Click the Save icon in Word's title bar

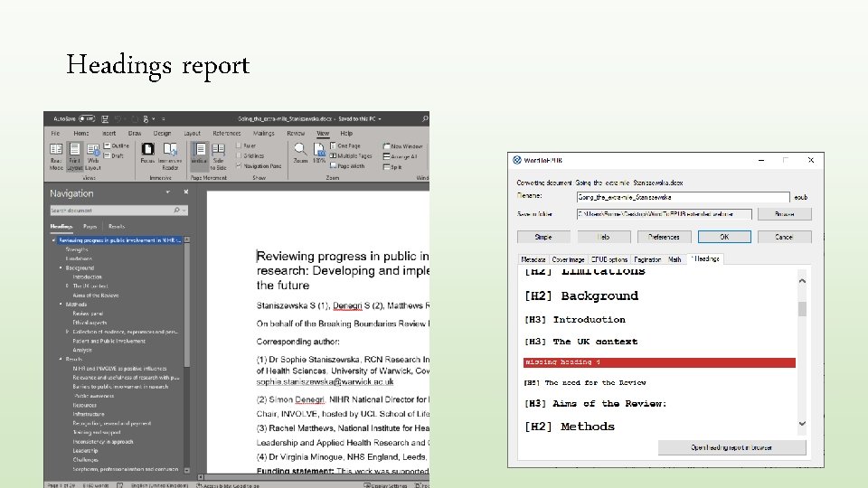pyautogui.click(x=105, y=119)
